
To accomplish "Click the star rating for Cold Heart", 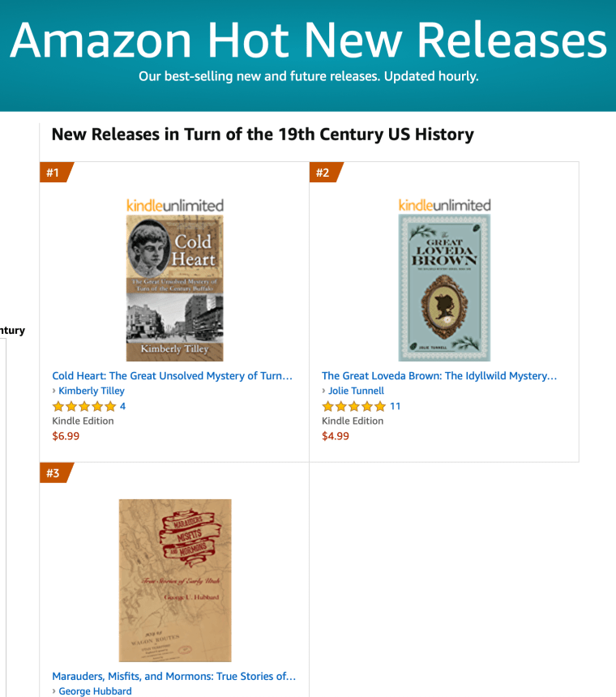I will coord(84,406).
